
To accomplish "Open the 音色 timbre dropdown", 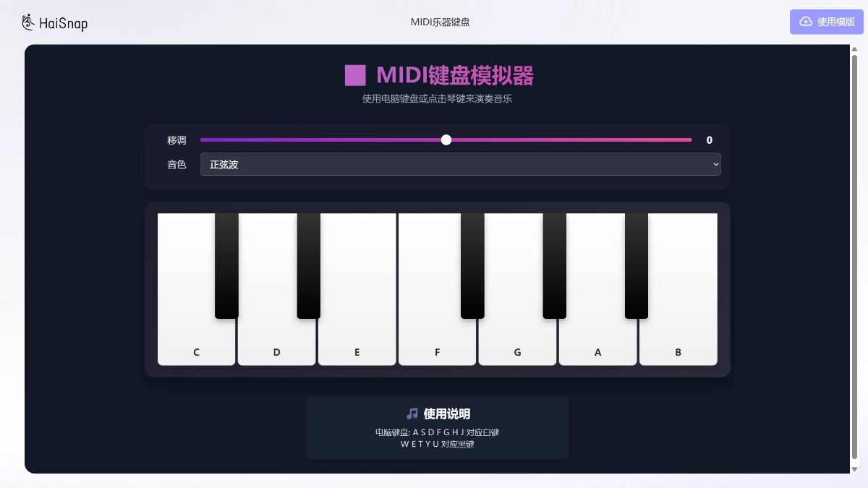I will (x=461, y=164).
